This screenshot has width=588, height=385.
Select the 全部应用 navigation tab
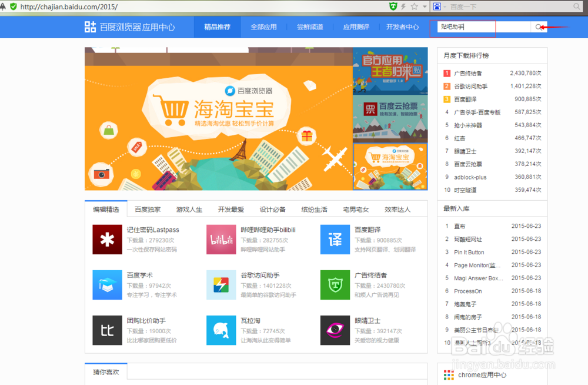[x=263, y=27]
